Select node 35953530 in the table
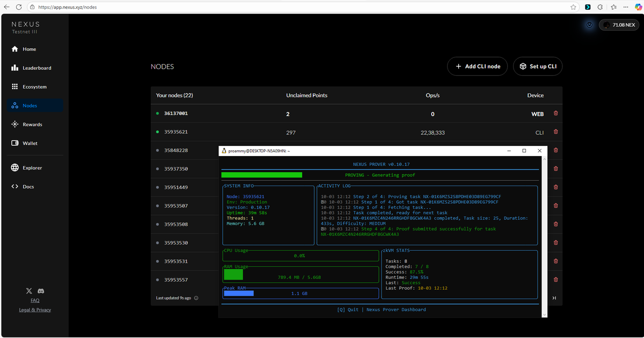Screen dimensions: 644x338 (x=176, y=243)
